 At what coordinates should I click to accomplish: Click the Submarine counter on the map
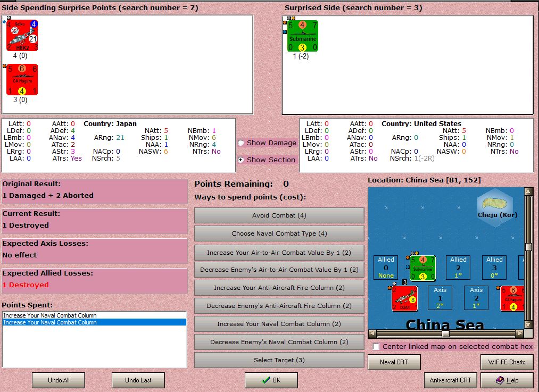(x=423, y=268)
